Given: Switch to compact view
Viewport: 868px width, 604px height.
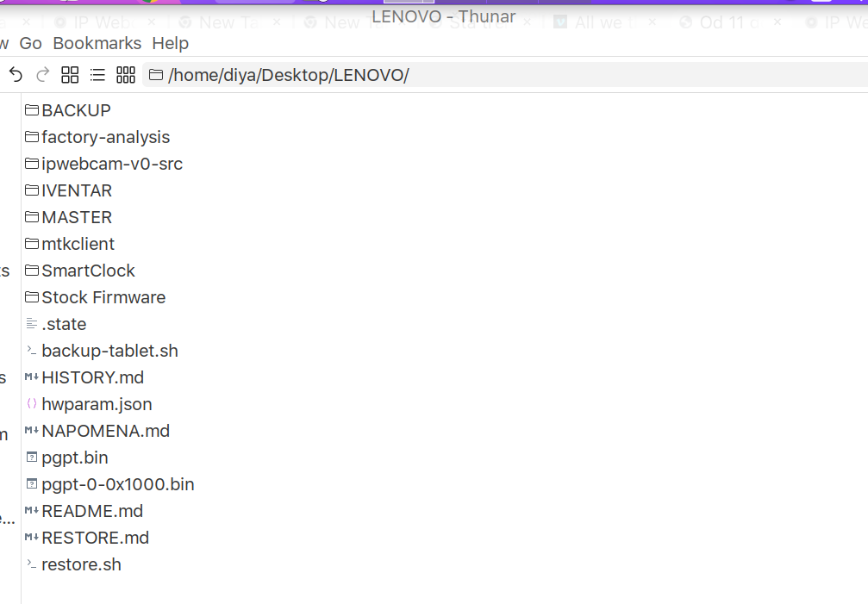Looking at the screenshot, I should (x=126, y=75).
